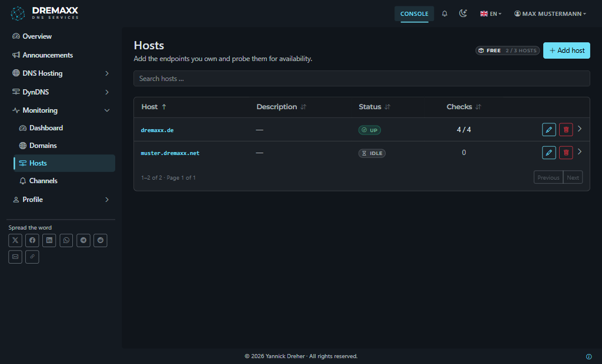Screen dimensions: 602x364
Task: Click the Dremaxx DNS Services logo
Action: coord(45,13)
